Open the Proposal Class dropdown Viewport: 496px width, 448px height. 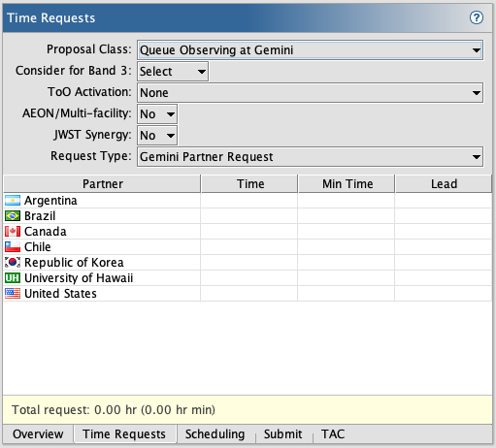tap(310, 50)
